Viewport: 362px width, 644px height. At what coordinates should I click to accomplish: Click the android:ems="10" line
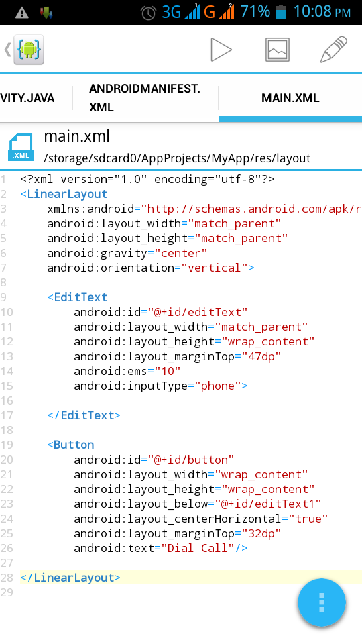[127, 371]
